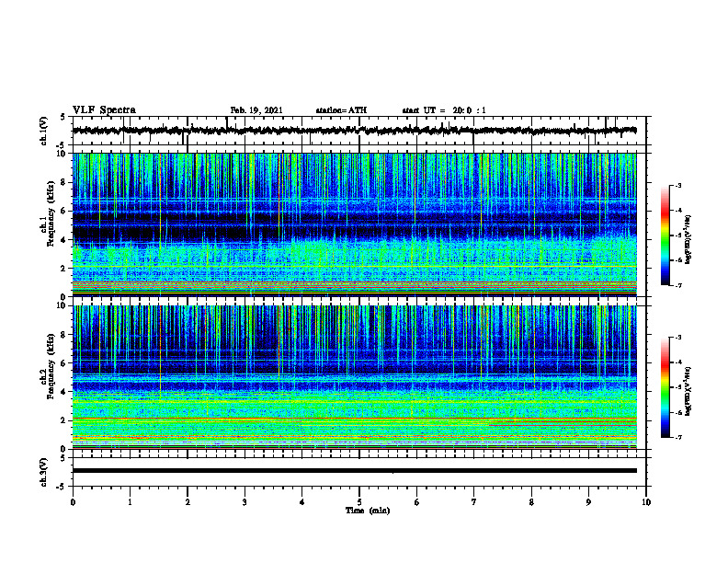
Task: Click the red 2 kHz line in ch.2 spectrogram
Action: tap(354, 419)
